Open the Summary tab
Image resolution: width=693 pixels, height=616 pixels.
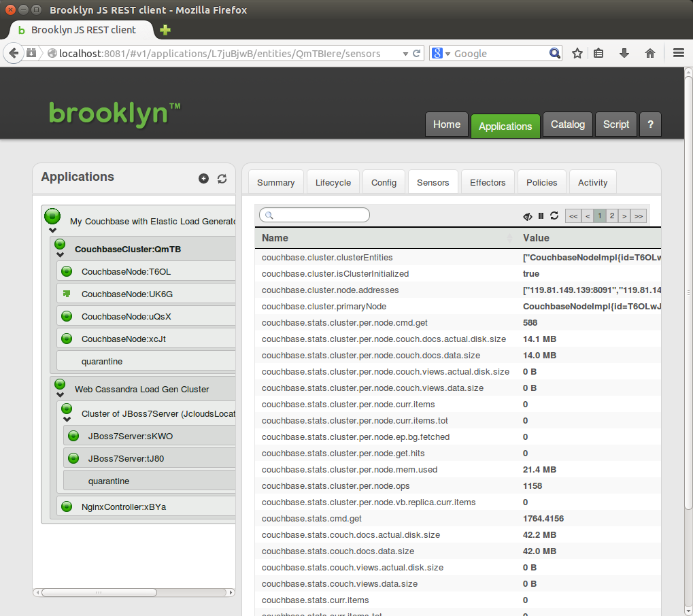click(276, 182)
